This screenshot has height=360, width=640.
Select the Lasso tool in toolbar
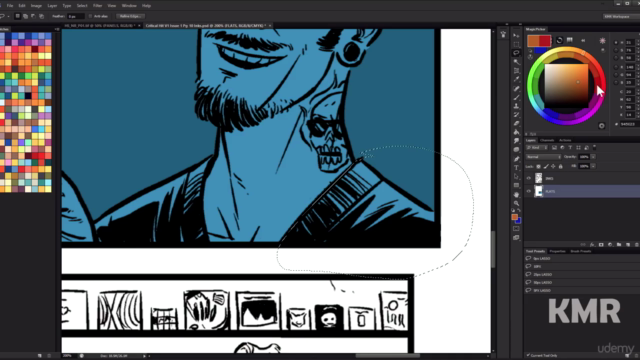click(x=516, y=53)
